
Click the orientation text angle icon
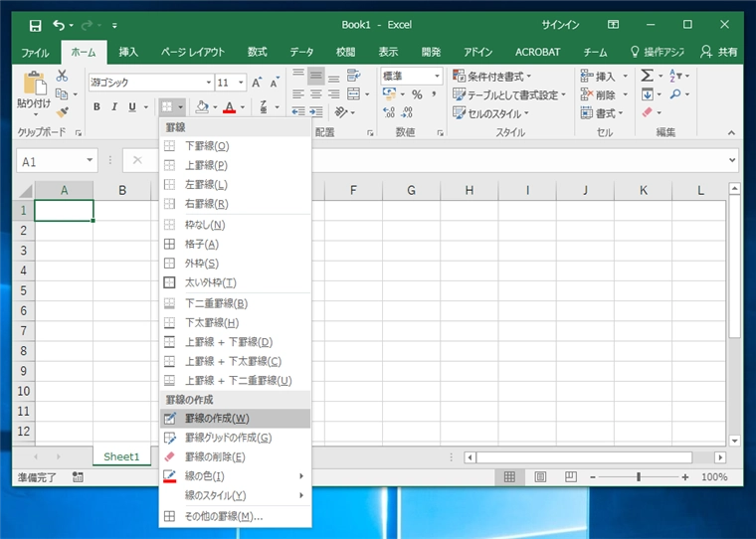[341, 112]
